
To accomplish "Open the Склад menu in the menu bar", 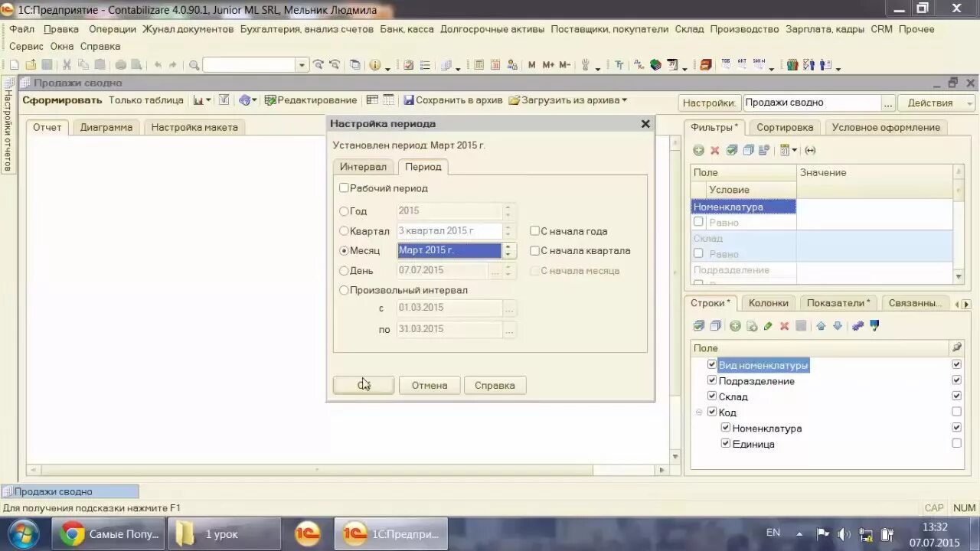I will point(689,29).
